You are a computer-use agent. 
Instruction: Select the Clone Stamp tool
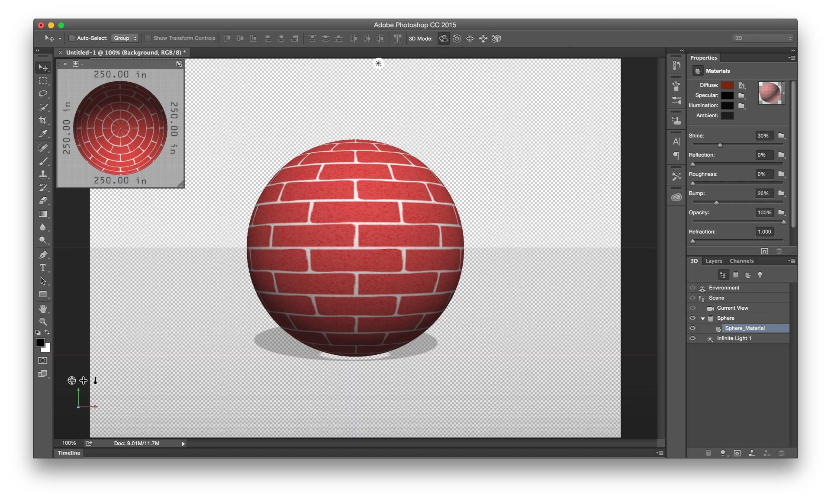[x=43, y=175]
